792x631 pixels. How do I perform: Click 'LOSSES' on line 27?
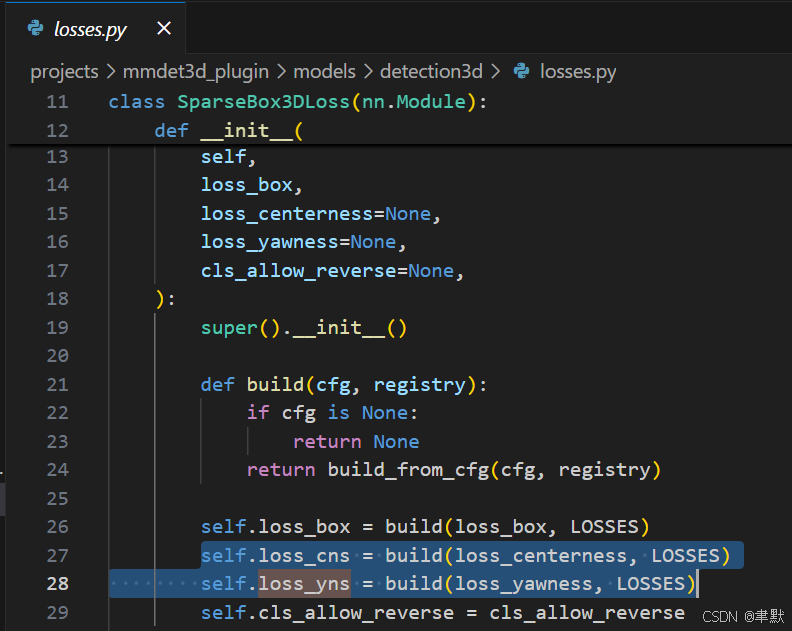pyautogui.click(x=685, y=556)
